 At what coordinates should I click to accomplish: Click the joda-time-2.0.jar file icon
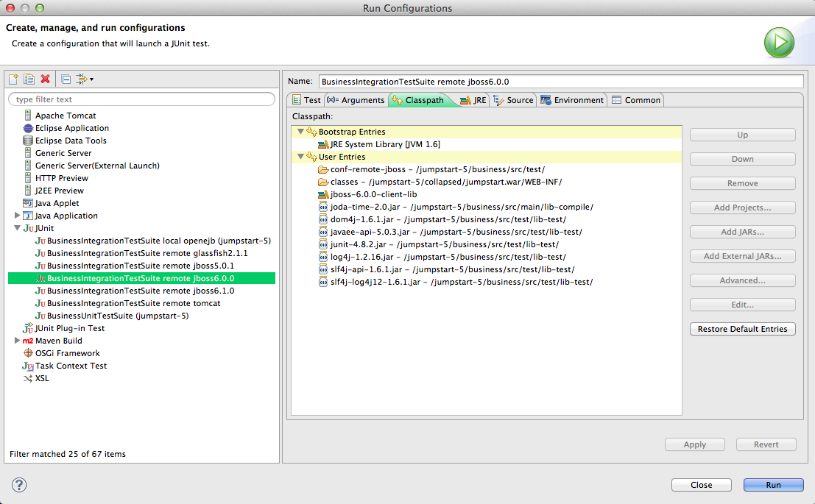tap(323, 207)
